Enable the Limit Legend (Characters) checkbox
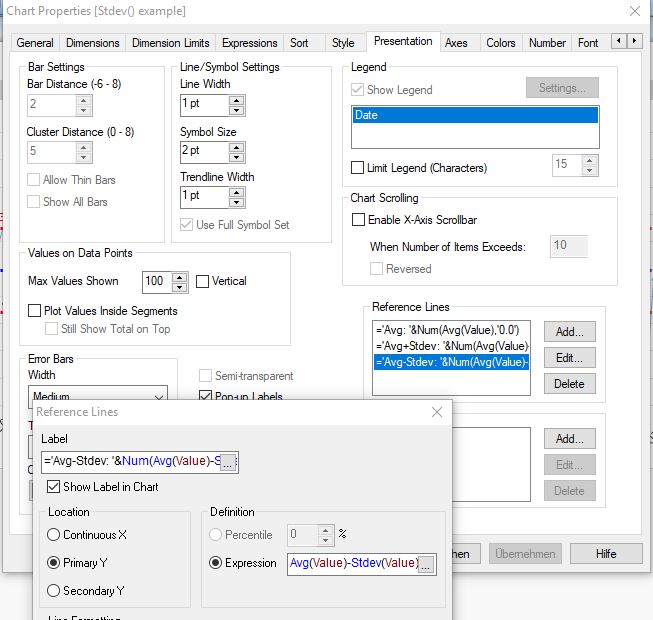The height and width of the screenshot is (620, 653). [358, 168]
